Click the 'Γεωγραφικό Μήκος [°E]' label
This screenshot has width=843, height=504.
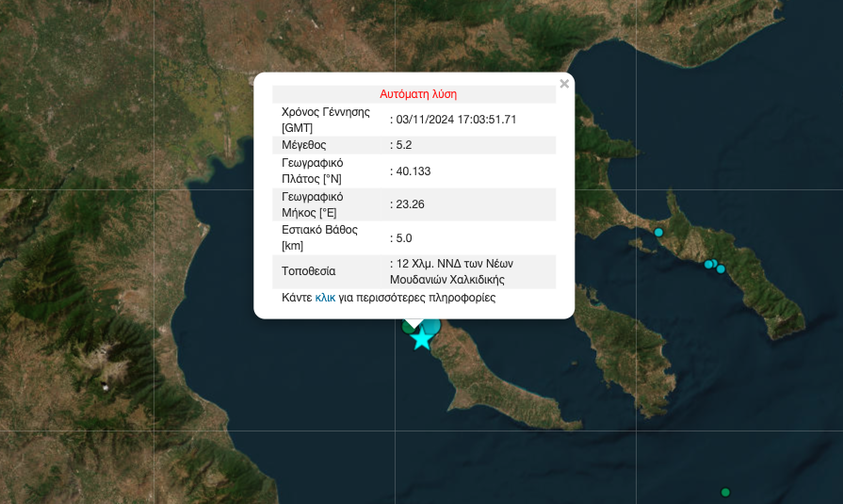click(x=313, y=204)
